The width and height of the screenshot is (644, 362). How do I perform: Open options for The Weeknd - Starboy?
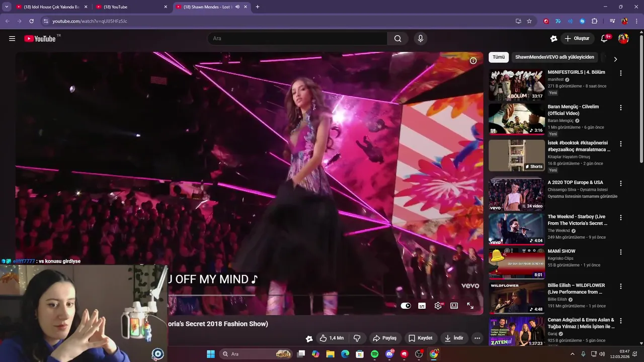tap(620, 218)
